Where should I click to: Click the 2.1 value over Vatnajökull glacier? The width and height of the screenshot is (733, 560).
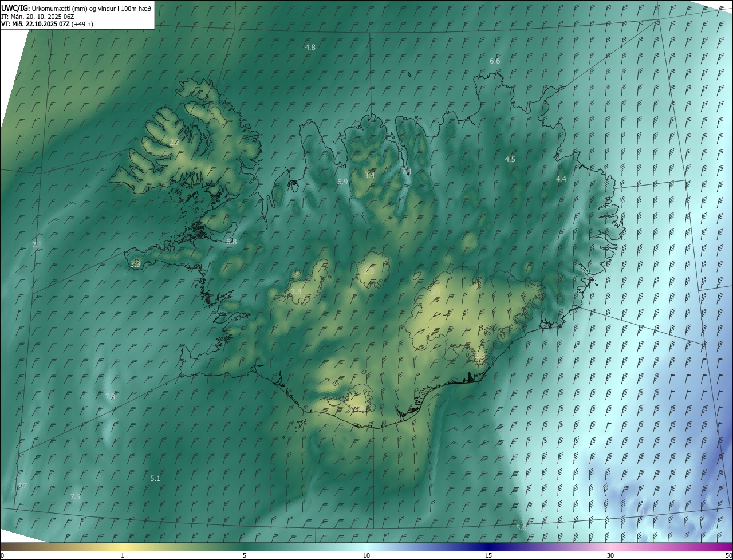point(436,293)
